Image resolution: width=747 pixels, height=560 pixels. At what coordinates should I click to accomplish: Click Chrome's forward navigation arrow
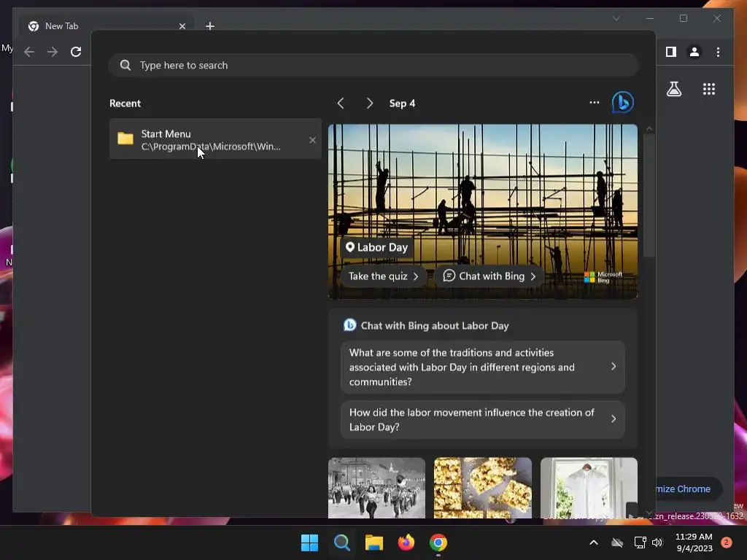coord(53,52)
